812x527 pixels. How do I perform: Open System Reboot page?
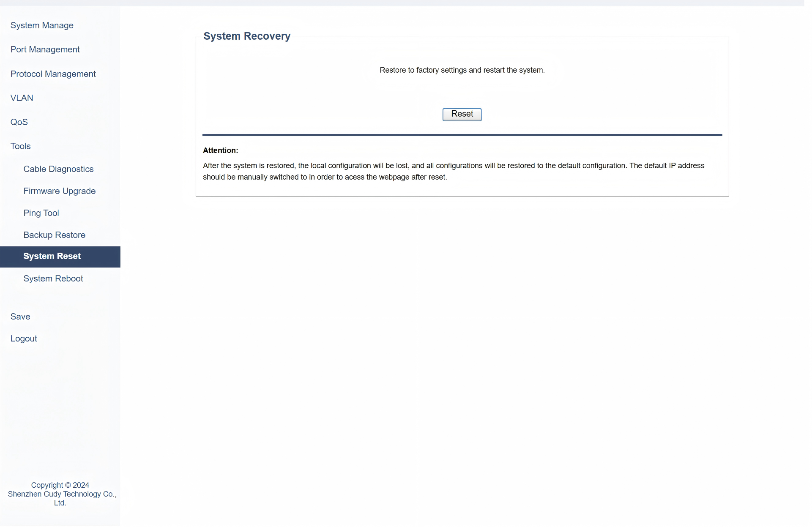coord(53,279)
